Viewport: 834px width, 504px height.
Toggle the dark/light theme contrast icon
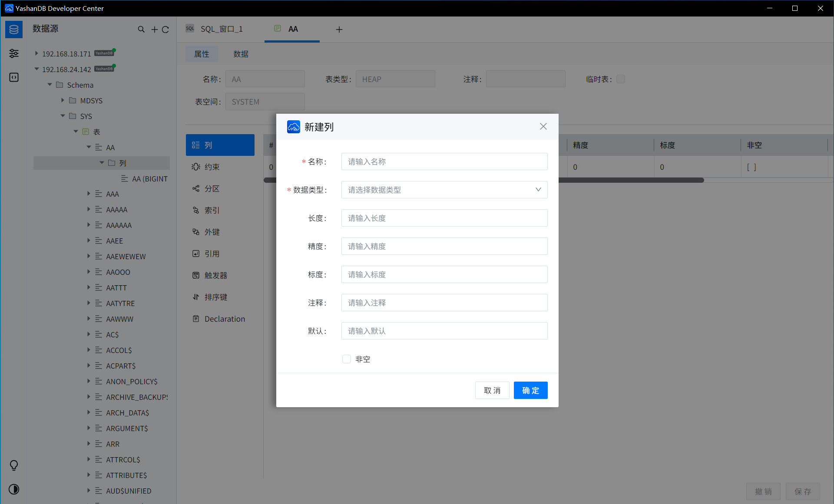(14, 489)
